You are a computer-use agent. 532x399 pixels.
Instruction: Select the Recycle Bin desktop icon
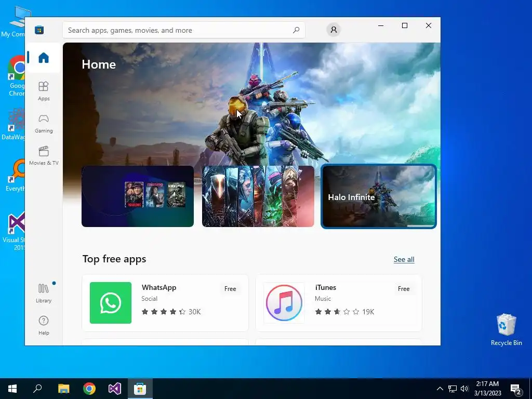tap(506, 330)
